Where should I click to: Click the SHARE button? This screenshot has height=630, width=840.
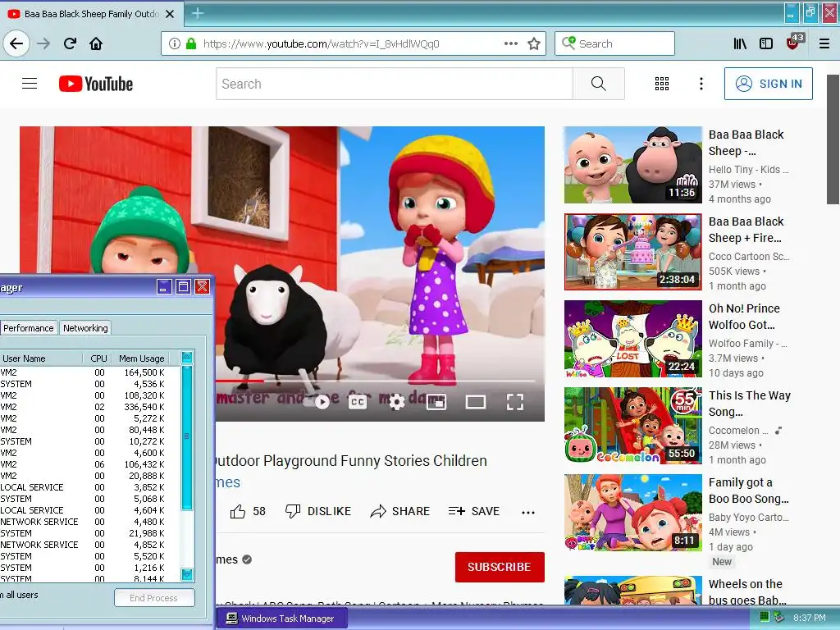tap(399, 512)
